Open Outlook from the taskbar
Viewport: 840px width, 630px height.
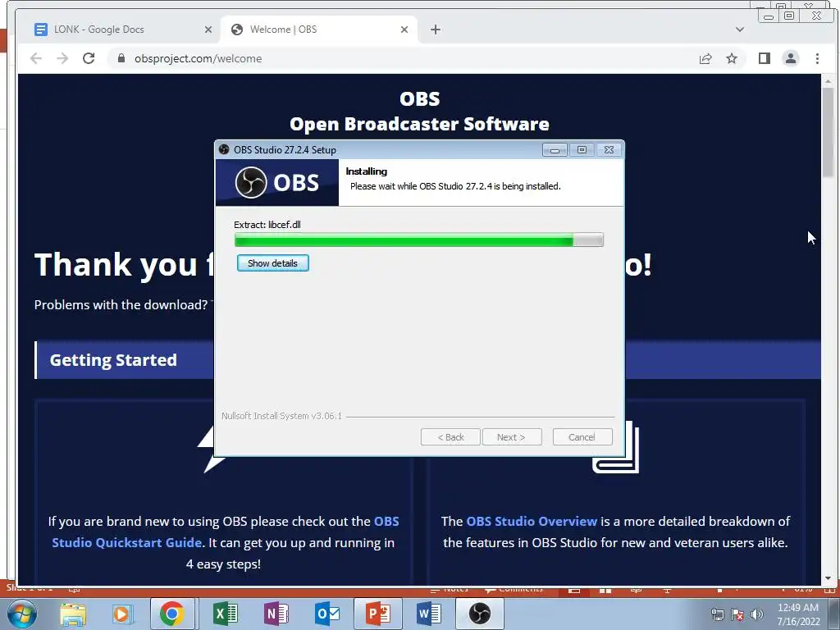(326, 614)
